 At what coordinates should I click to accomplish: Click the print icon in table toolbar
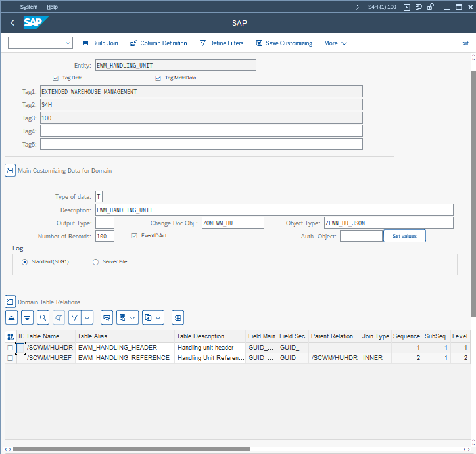pyautogui.click(x=107, y=317)
